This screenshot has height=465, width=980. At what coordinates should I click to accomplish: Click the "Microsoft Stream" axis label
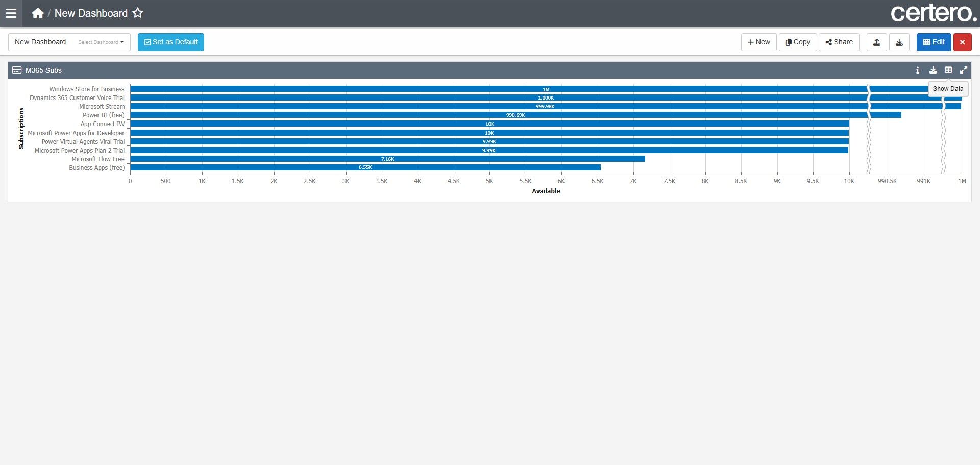point(102,107)
